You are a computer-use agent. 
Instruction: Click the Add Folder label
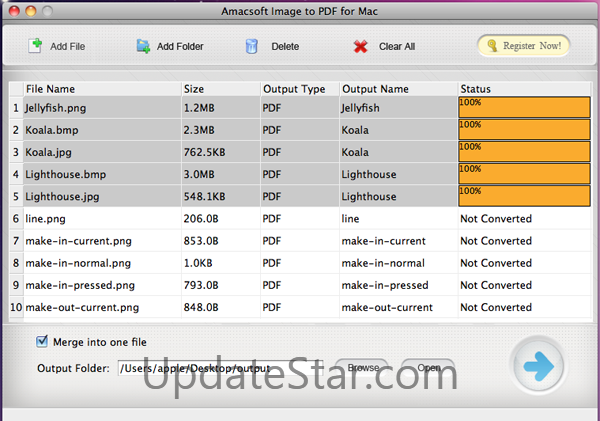[180, 46]
